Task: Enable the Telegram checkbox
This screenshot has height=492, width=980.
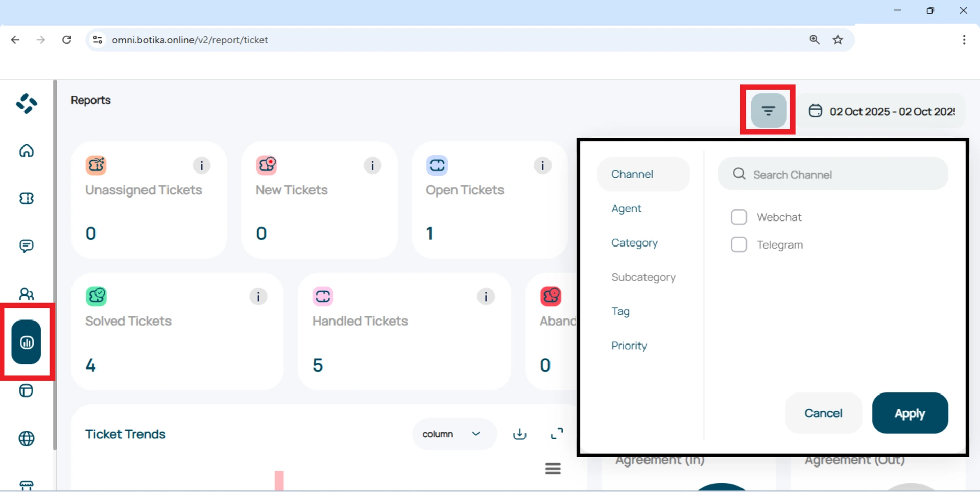Action: pyautogui.click(x=738, y=245)
